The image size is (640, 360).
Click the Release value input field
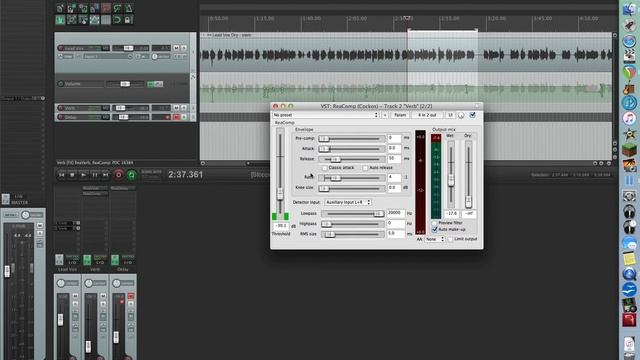coord(394,158)
